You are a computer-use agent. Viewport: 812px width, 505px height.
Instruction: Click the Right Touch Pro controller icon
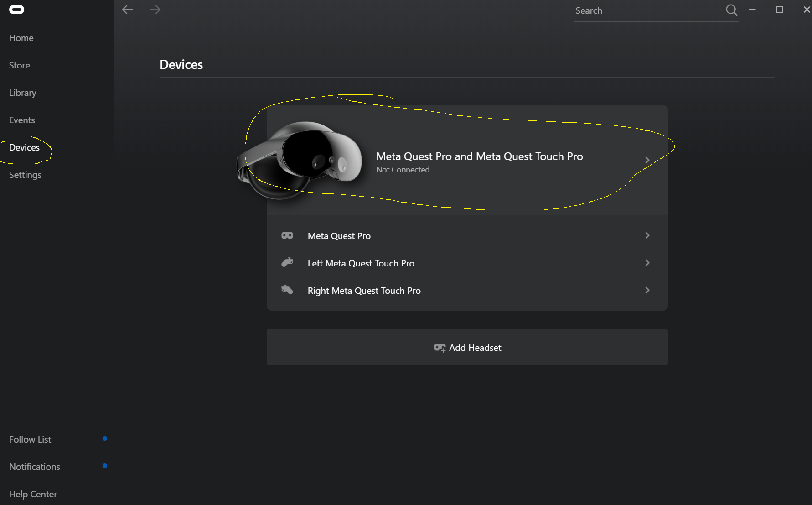point(287,290)
